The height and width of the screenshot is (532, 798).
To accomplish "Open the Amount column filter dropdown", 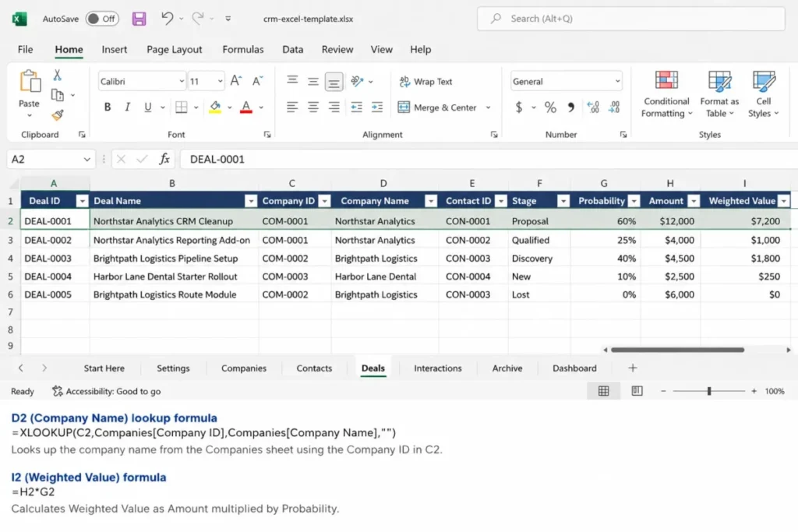I will tap(693, 202).
